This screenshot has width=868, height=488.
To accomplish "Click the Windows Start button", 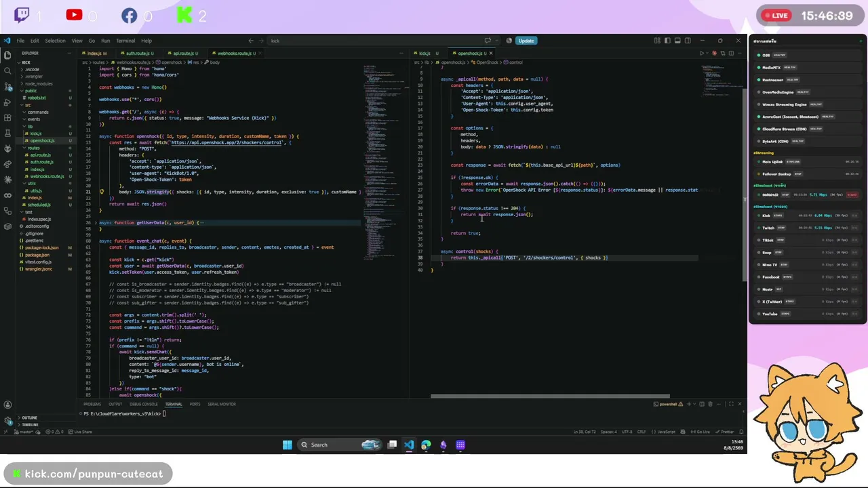I will tap(288, 445).
